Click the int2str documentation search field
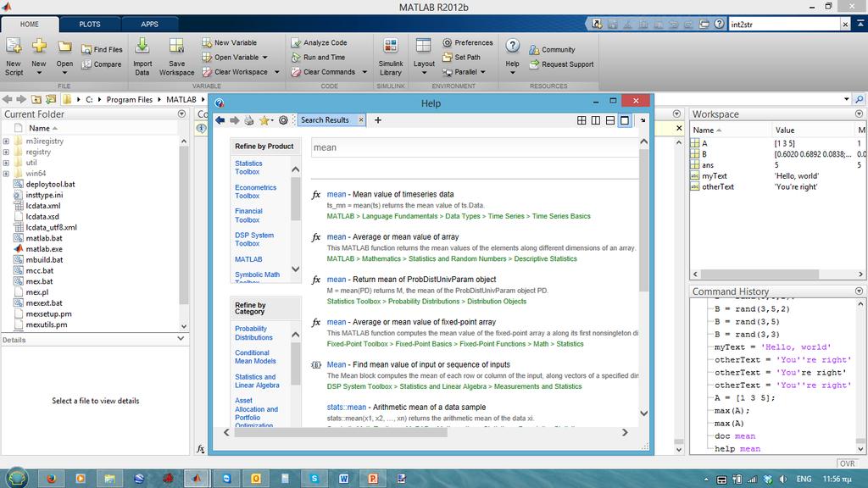 pyautogui.click(x=784, y=25)
